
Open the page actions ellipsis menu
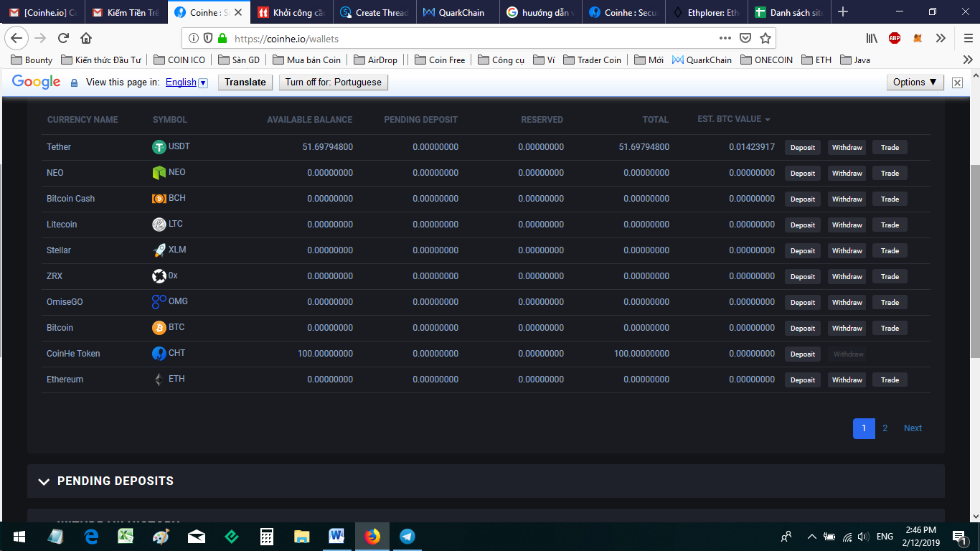point(725,38)
